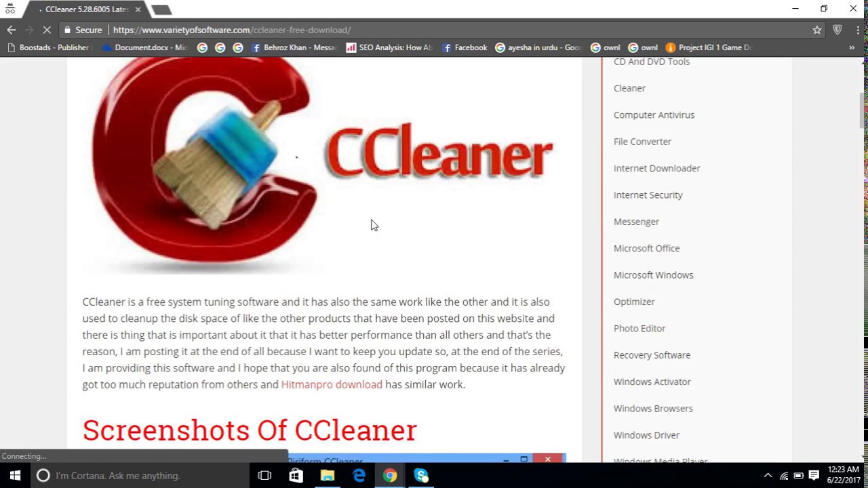868x488 pixels.
Task: Click the address bar URL
Action: (x=232, y=30)
